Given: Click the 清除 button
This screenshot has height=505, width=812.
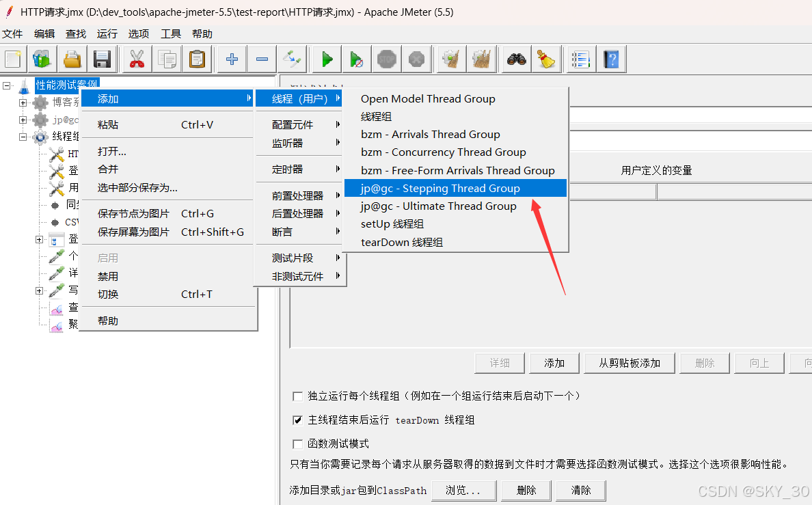Looking at the screenshot, I should click(x=580, y=490).
